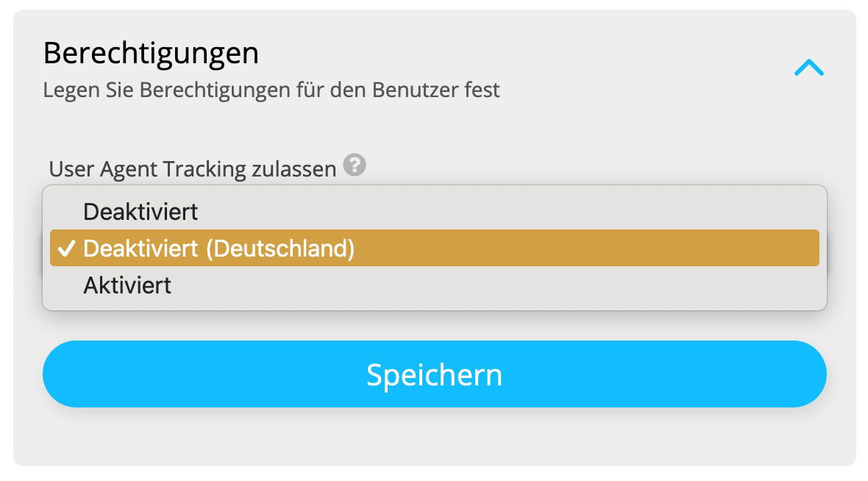The width and height of the screenshot is (868, 481).
Task: Choose Deaktiviert from the open list
Action: pyautogui.click(x=141, y=211)
